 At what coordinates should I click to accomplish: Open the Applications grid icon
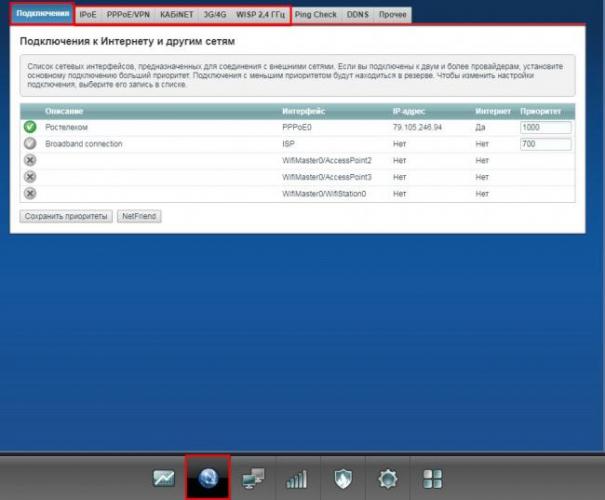432,479
